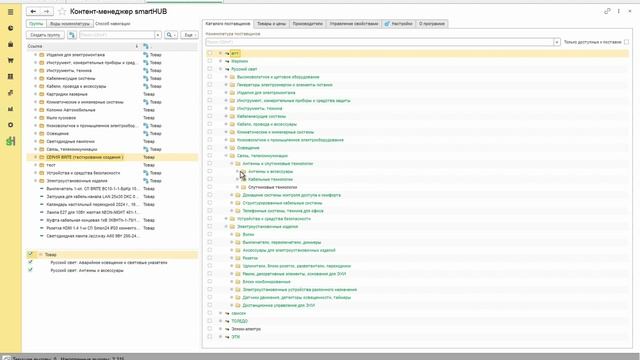Click the pie-chart sidebar icon
This screenshot has height=360, width=640.
point(11,28)
